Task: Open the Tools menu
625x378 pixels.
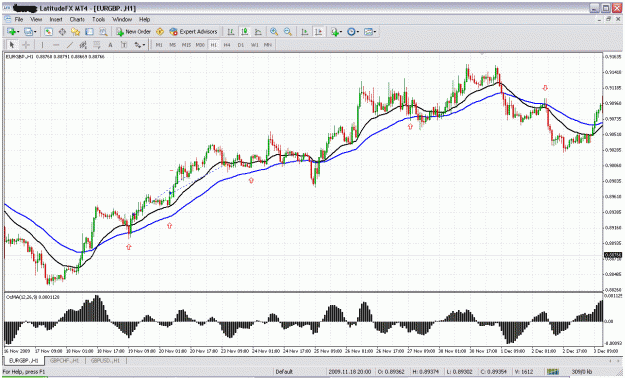Action: pyautogui.click(x=98, y=19)
